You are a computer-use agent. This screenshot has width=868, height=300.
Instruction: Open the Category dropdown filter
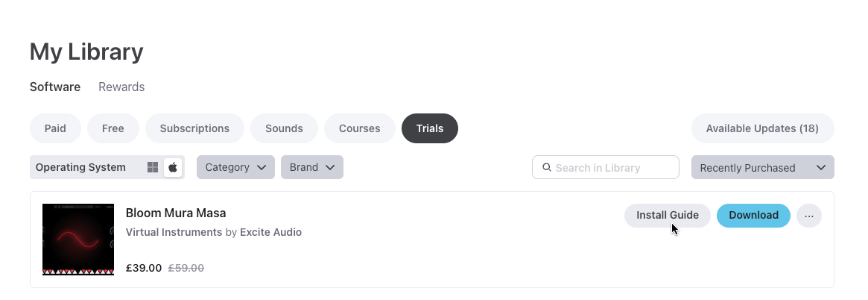click(x=235, y=167)
